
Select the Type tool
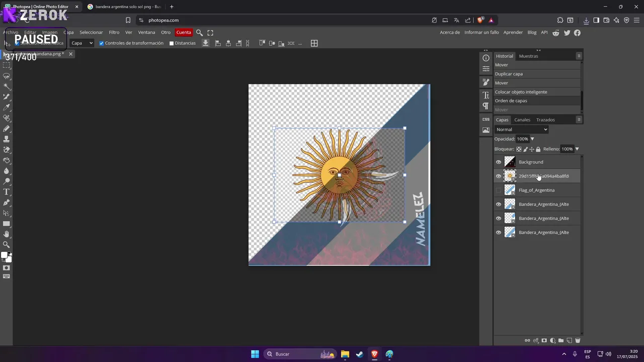click(7, 192)
